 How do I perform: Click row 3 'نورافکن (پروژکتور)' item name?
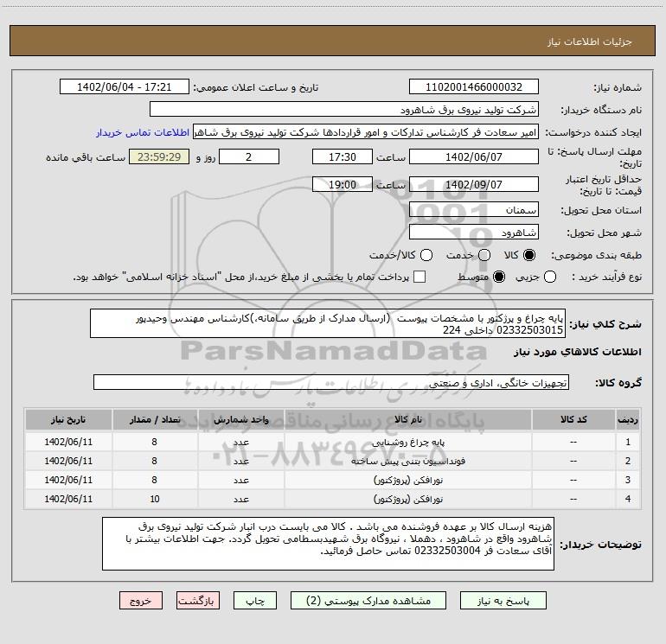coord(407,480)
